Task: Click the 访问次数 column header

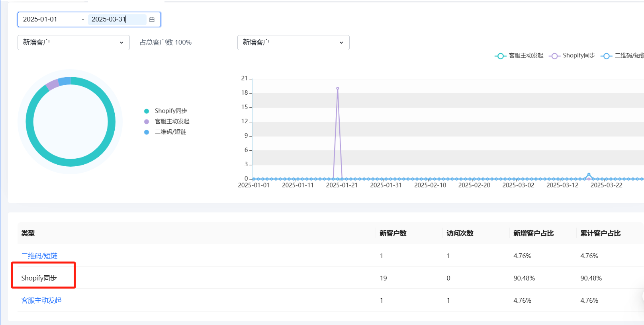Action: point(460,233)
